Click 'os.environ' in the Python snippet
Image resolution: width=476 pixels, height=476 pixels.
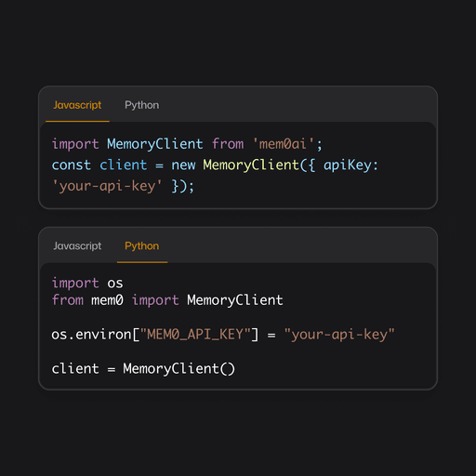tap(91, 335)
